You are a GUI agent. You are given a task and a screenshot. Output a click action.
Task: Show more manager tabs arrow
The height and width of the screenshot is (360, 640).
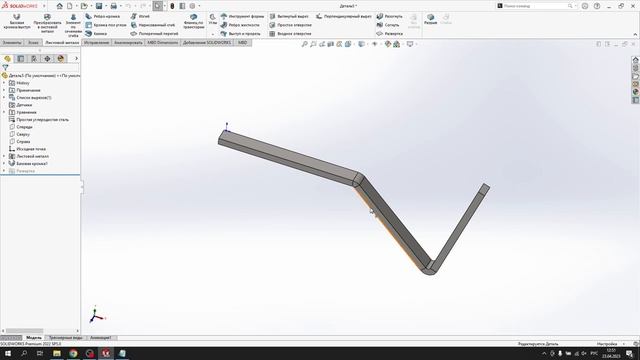[x=76, y=59]
